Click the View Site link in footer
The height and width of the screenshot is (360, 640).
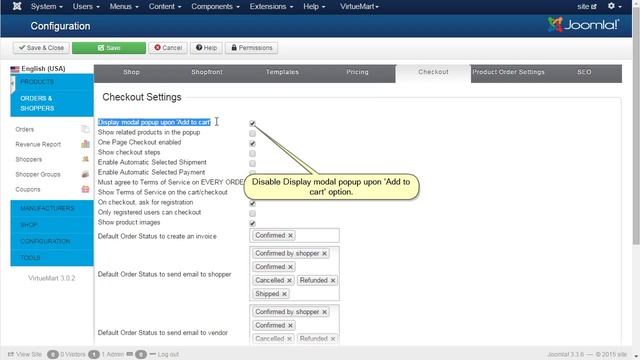click(25, 354)
